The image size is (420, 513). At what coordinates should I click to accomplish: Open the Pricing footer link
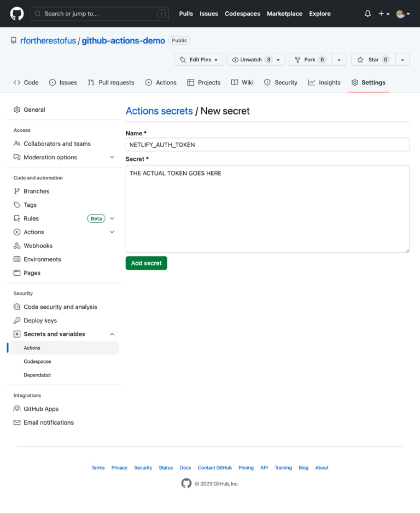coord(246,467)
